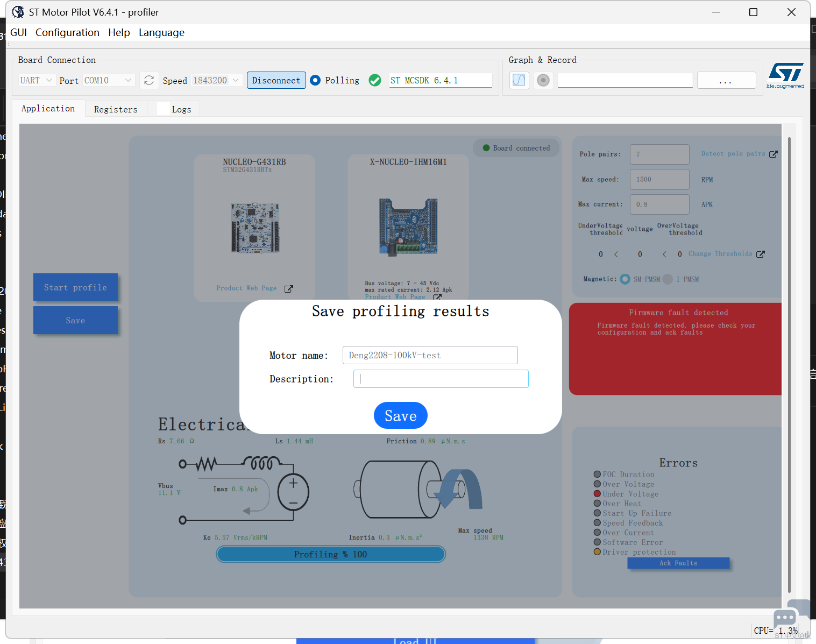This screenshot has width=816, height=644.
Task: Click the Ack Faults button
Action: click(x=678, y=563)
